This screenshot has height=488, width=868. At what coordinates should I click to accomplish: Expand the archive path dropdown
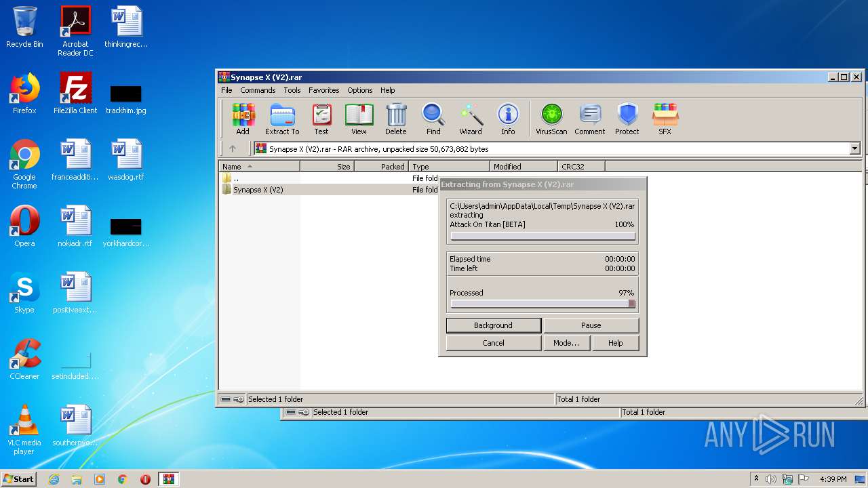(854, 148)
